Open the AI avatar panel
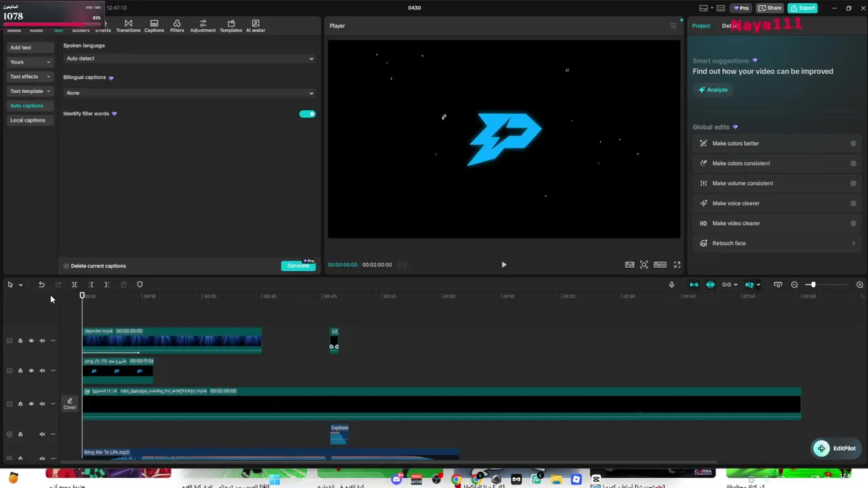This screenshot has width=868, height=488. pyautogui.click(x=256, y=26)
